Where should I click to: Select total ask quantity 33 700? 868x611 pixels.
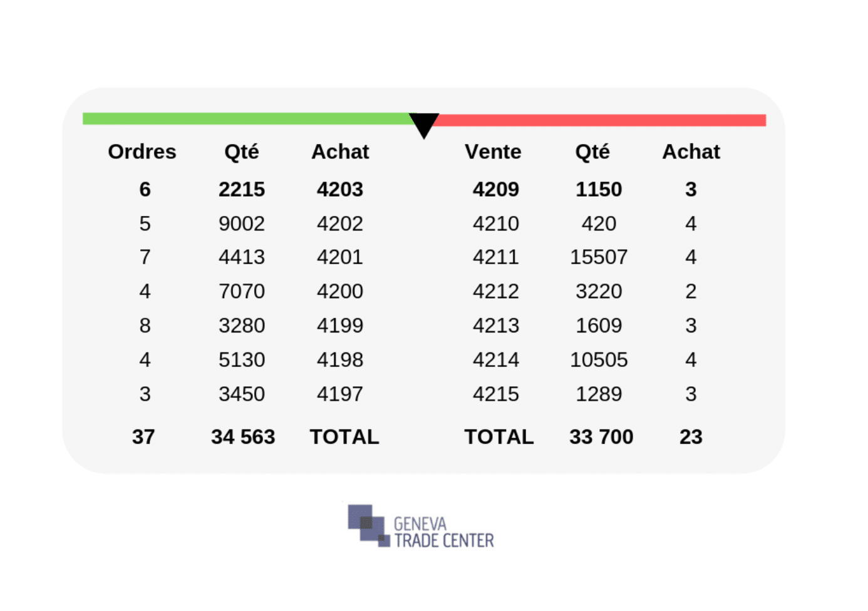pos(601,436)
